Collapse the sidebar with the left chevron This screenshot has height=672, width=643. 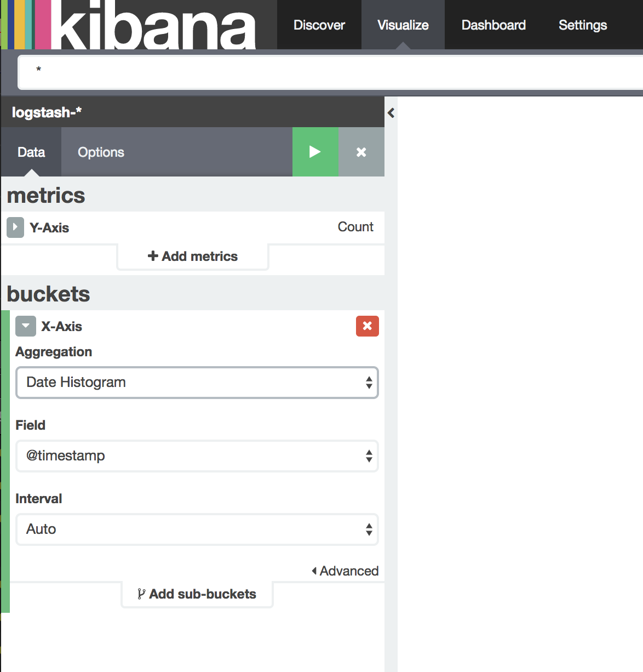point(391,113)
